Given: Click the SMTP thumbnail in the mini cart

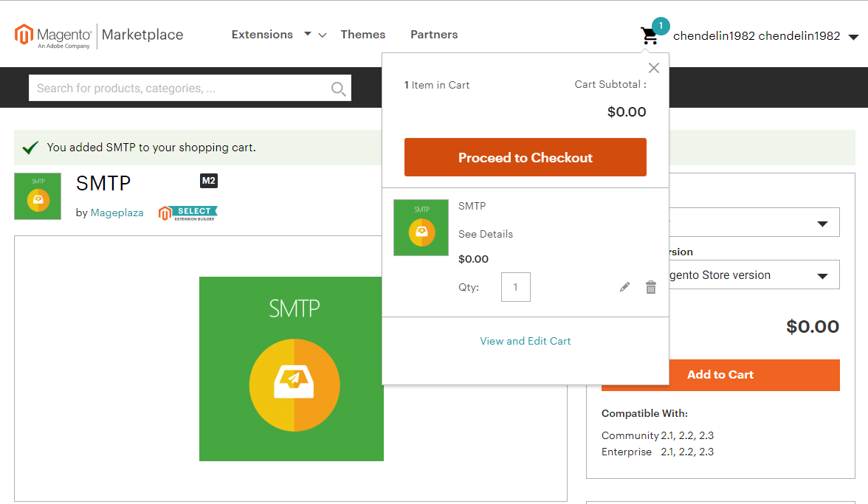Looking at the screenshot, I should [421, 227].
